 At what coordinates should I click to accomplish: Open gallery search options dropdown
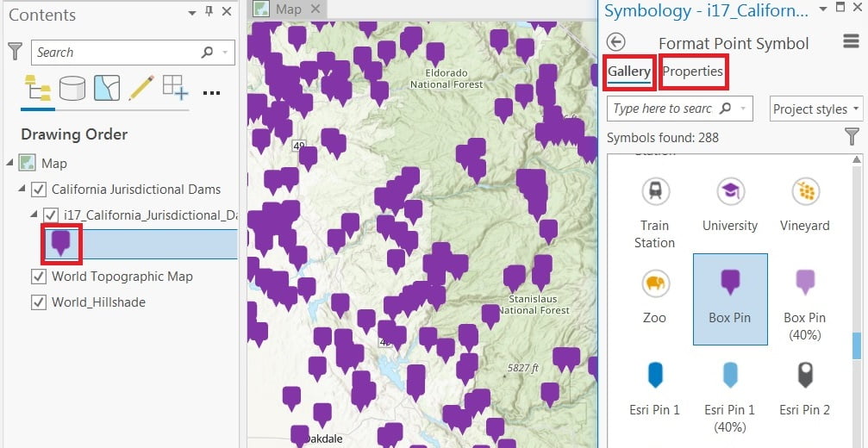[x=743, y=109]
